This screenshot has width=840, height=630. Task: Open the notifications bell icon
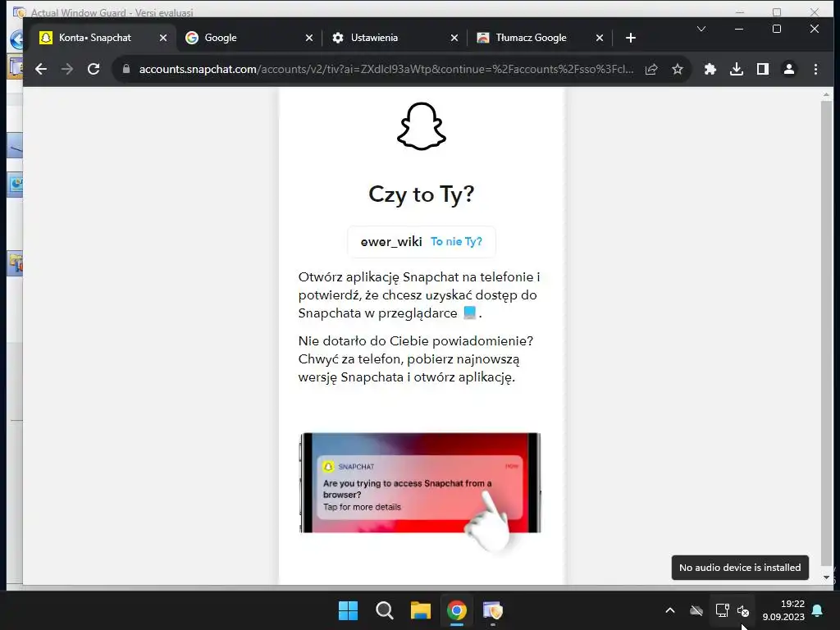click(818, 610)
